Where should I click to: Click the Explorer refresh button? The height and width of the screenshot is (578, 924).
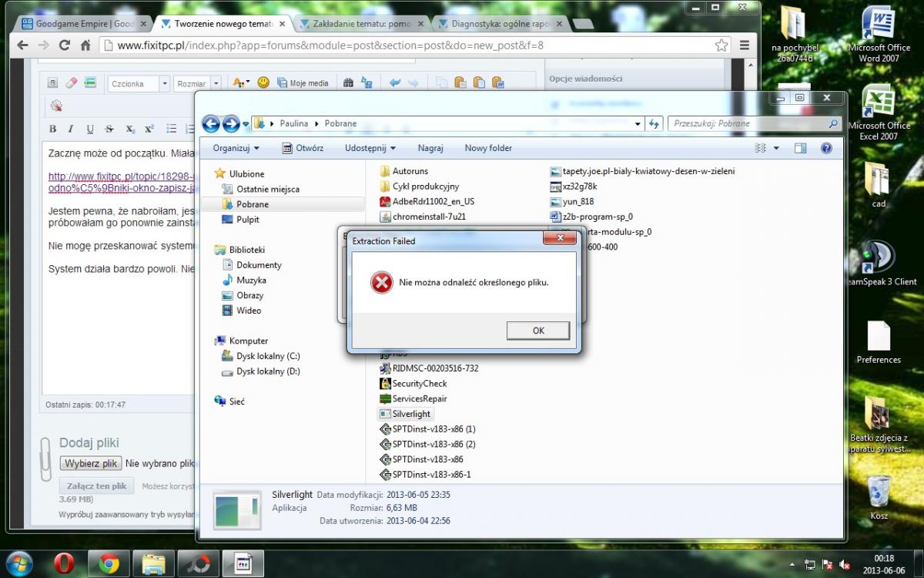point(654,123)
